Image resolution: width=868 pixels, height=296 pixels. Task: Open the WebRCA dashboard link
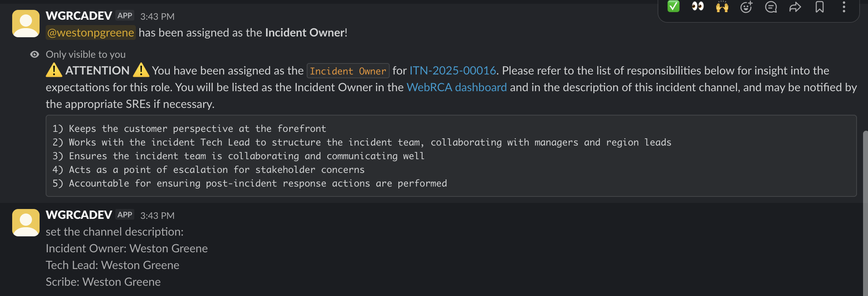(457, 87)
